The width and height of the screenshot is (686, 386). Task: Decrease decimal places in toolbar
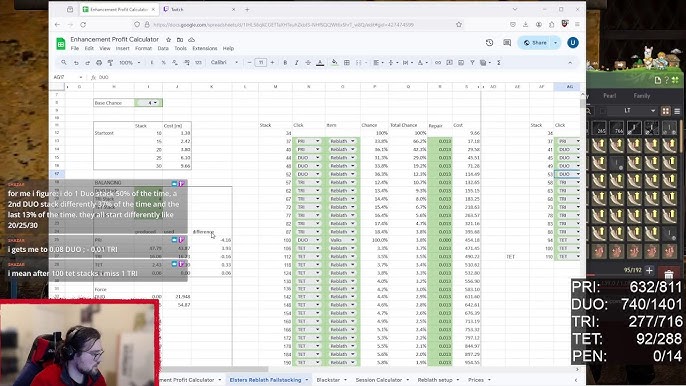pyautogui.click(x=175, y=63)
